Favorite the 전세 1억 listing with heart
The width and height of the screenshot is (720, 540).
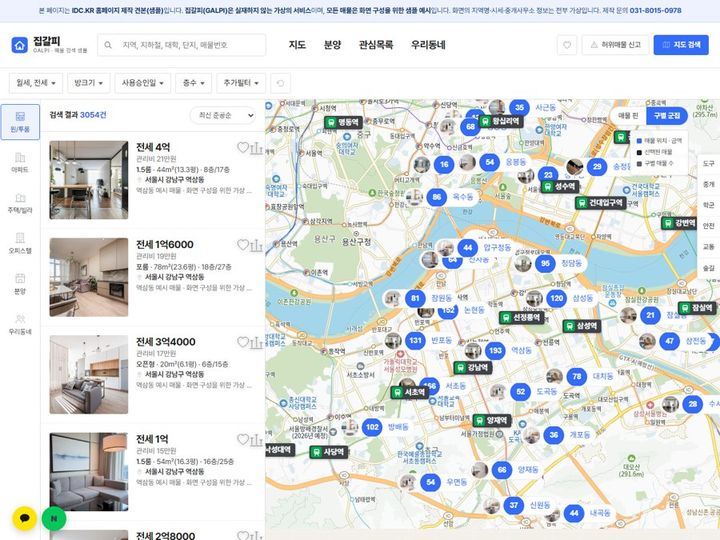pyautogui.click(x=243, y=439)
